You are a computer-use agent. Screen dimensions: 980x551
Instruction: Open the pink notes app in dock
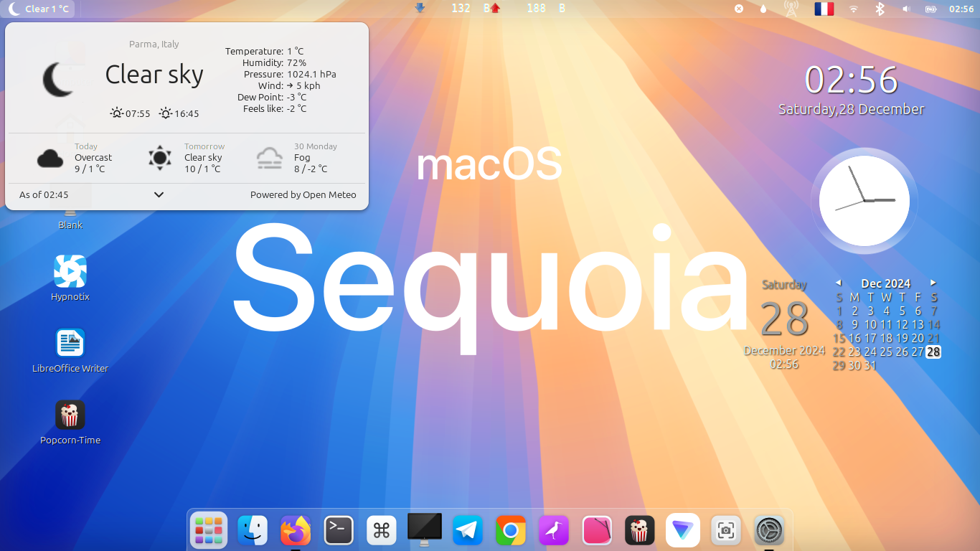click(597, 531)
